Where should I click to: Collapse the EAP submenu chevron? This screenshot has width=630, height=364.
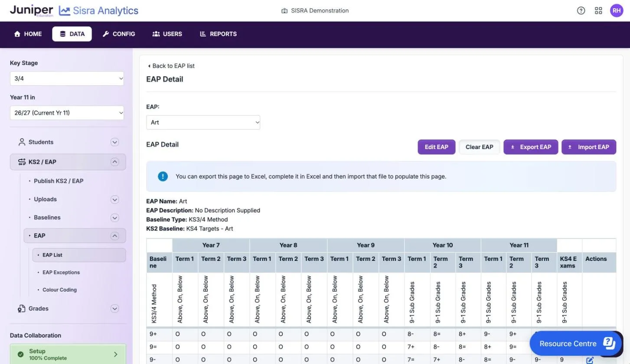114,236
